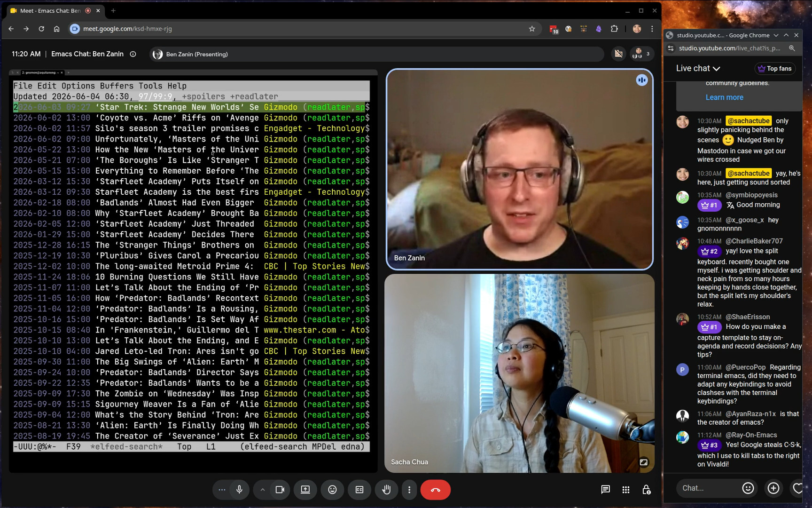Viewport: 812px width, 508px height.
Task: Click the Top fans button
Action: [775, 68]
